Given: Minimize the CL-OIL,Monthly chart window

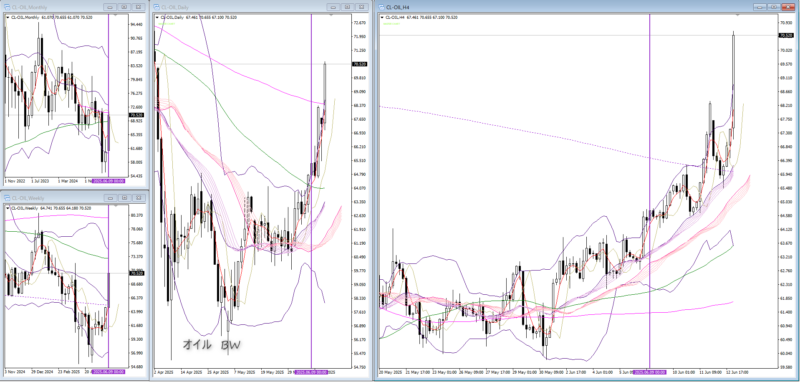Looking at the screenshot, I should (x=110, y=7).
